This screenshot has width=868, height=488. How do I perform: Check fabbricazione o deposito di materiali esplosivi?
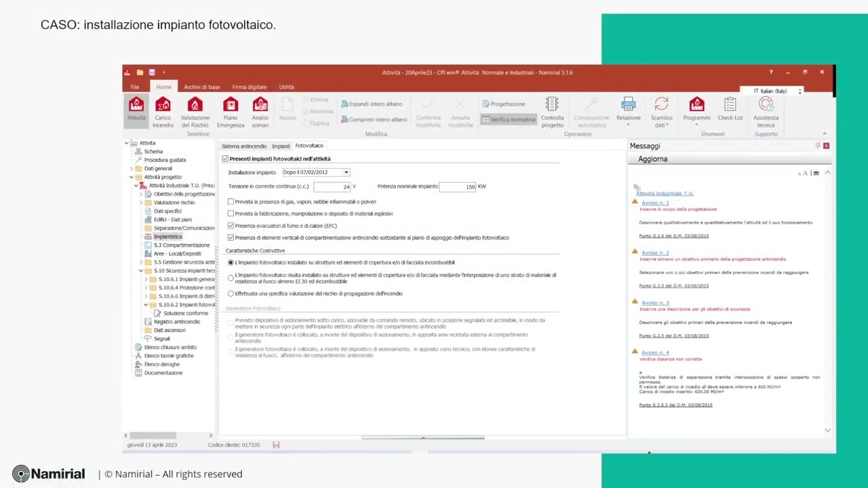coord(231,213)
